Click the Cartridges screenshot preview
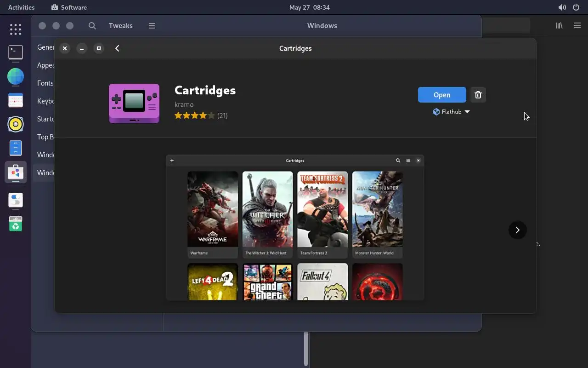 295,228
